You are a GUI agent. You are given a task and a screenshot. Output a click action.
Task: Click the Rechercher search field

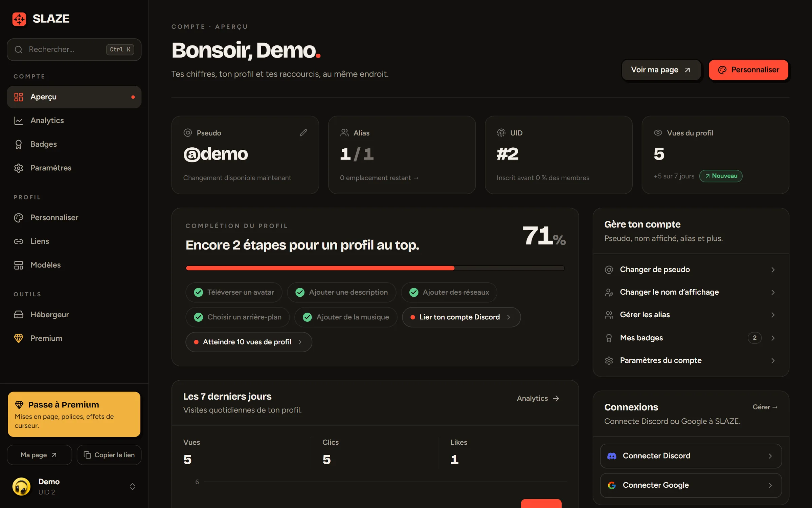point(74,50)
